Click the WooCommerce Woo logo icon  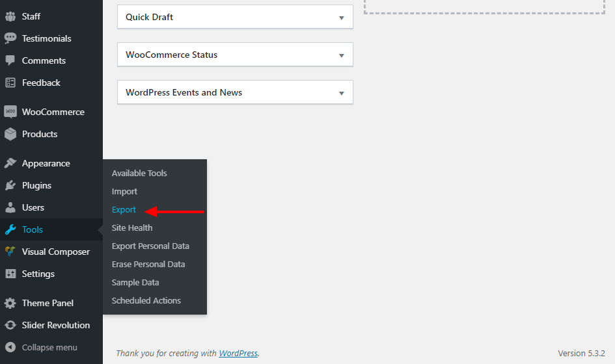(x=10, y=112)
